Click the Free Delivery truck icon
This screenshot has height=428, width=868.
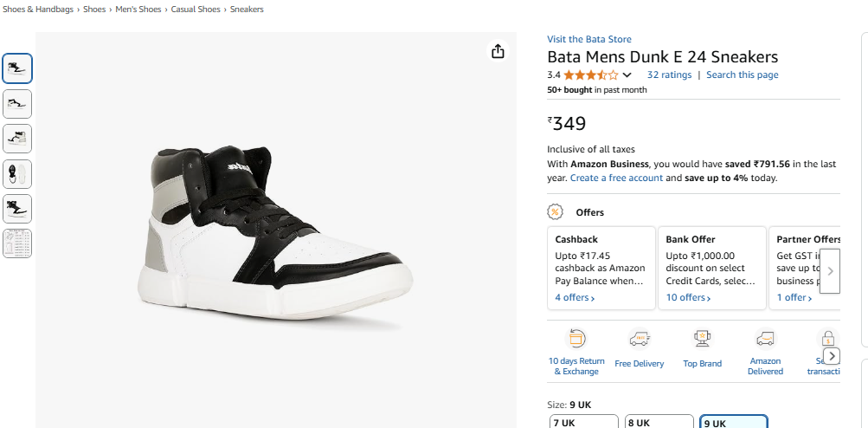(x=639, y=338)
